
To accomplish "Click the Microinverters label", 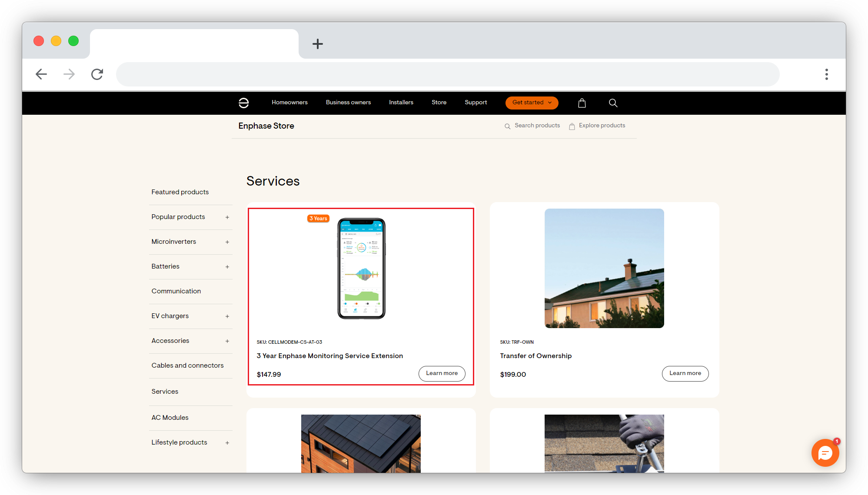I will 174,242.
